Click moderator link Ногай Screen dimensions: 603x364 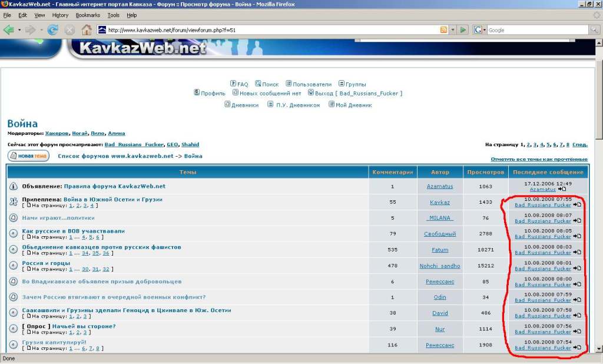point(79,133)
